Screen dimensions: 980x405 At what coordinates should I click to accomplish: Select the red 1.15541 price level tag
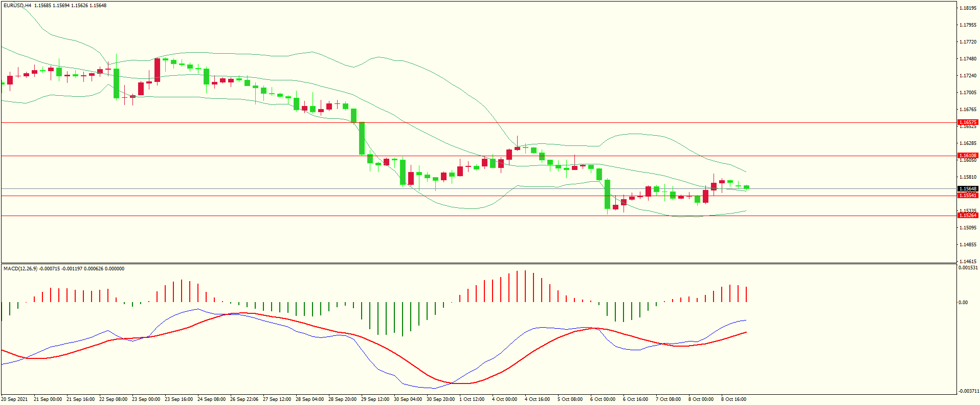pyautogui.click(x=967, y=196)
